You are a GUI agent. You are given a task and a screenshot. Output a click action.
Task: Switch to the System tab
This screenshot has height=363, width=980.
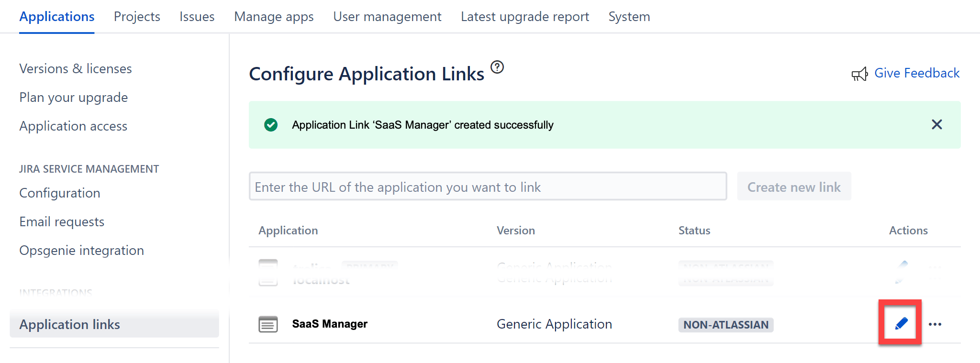point(629,17)
